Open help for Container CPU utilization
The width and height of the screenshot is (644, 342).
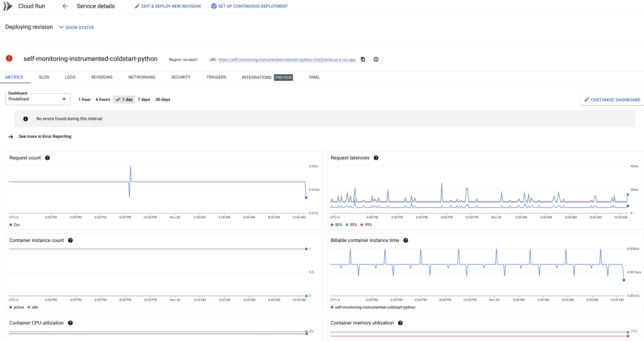click(71, 323)
